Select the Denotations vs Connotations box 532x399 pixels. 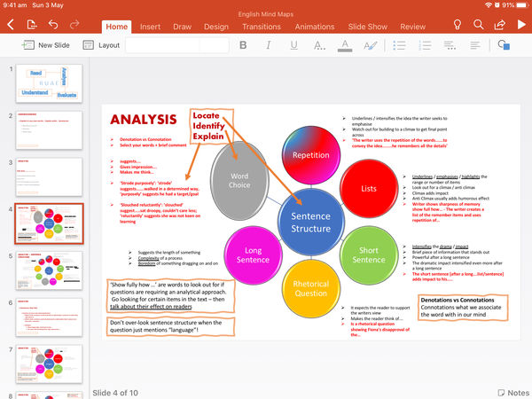[x=463, y=308]
